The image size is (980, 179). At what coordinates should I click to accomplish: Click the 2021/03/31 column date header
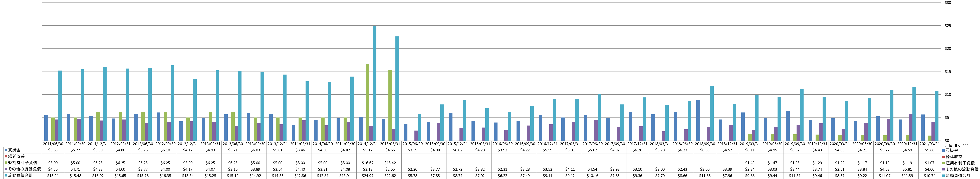pos(930,144)
